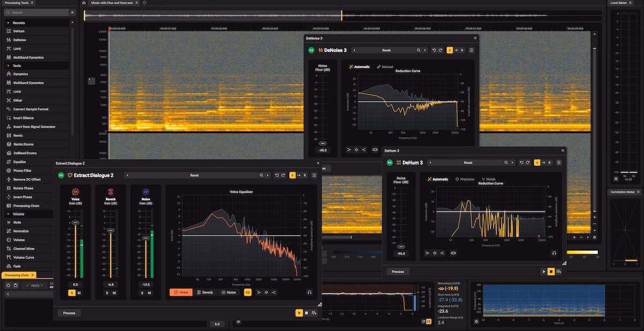Select the Music with Hiss and Hum.wav tab
Image resolution: width=644 pixels, height=331 pixels.
pyautogui.click(x=113, y=3)
